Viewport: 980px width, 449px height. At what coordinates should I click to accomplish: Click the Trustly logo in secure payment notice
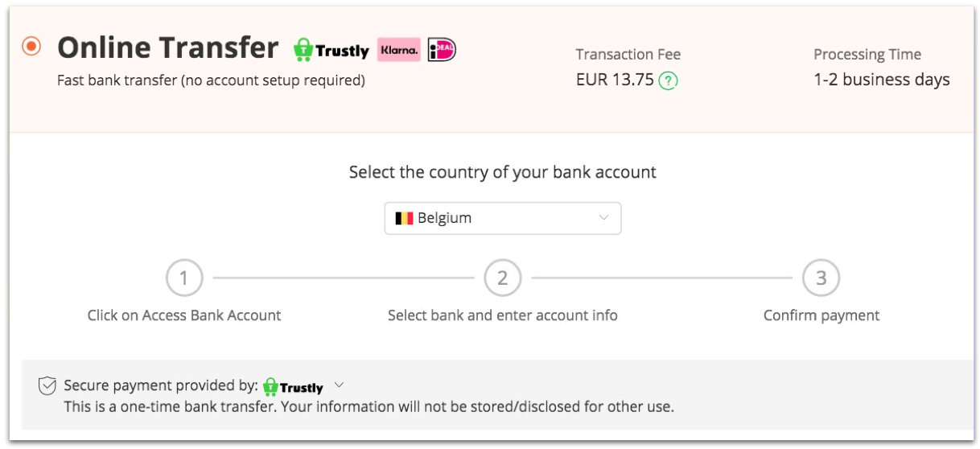293,387
